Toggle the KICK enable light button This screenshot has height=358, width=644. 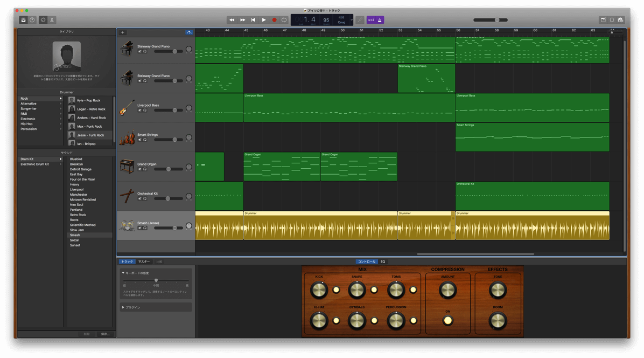point(337,290)
